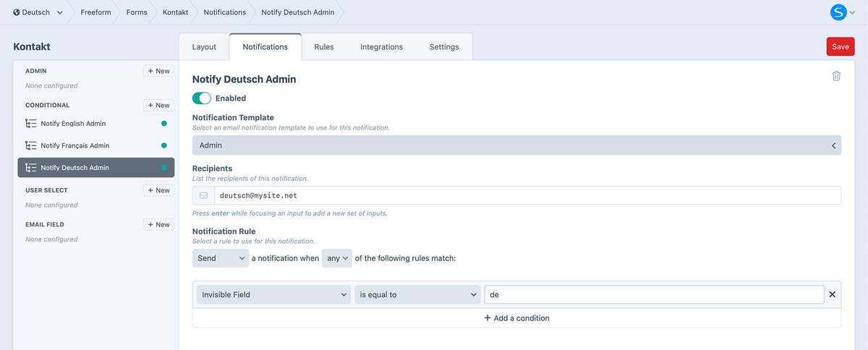Add new Email Field notification
This screenshot has height=350, width=868.
(158, 224)
